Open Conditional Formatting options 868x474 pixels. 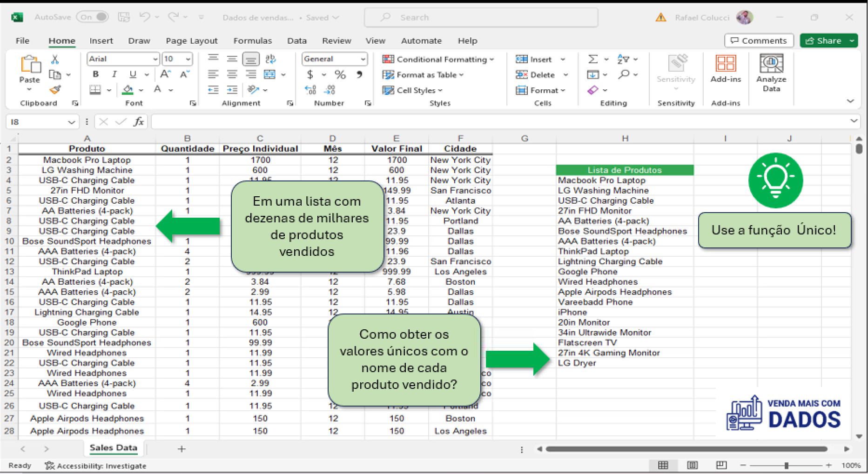tap(438, 59)
